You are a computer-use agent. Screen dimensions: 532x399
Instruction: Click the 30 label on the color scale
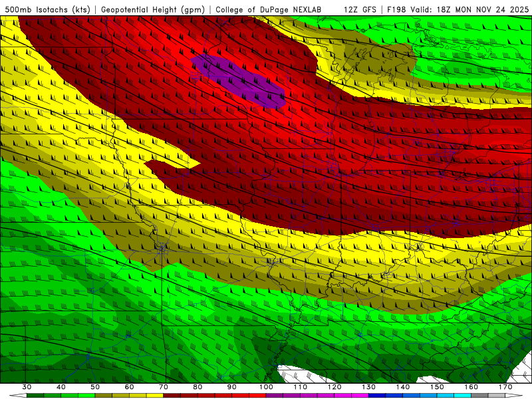coord(27,387)
